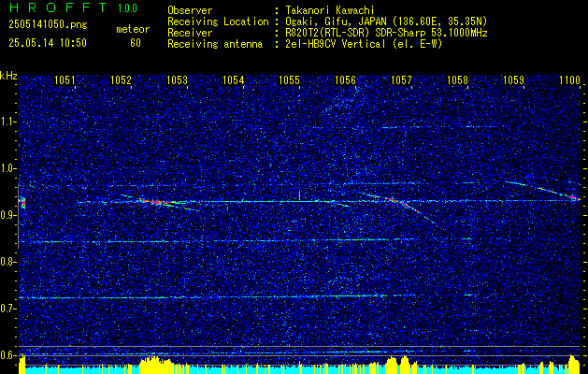Viewport: 588px width, 374px height.
Task: Click the red meteor echo near 1057
Action: click(x=396, y=201)
